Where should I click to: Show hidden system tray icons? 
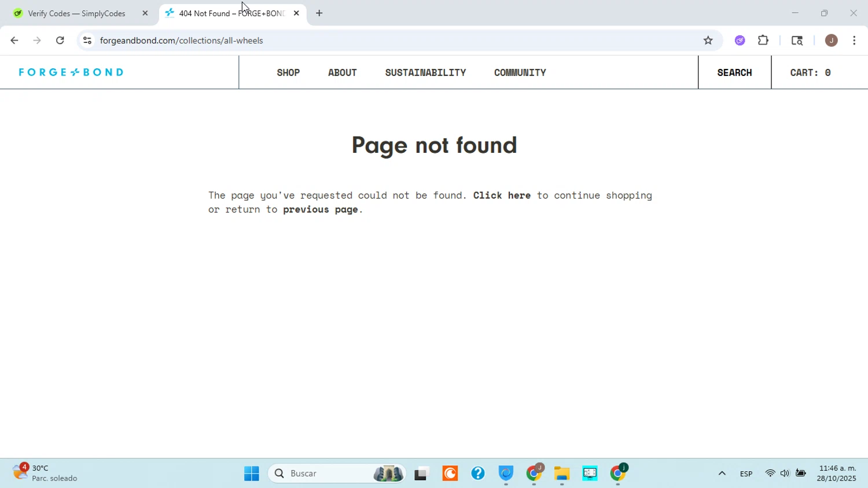pyautogui.click(x=722, y=474)
